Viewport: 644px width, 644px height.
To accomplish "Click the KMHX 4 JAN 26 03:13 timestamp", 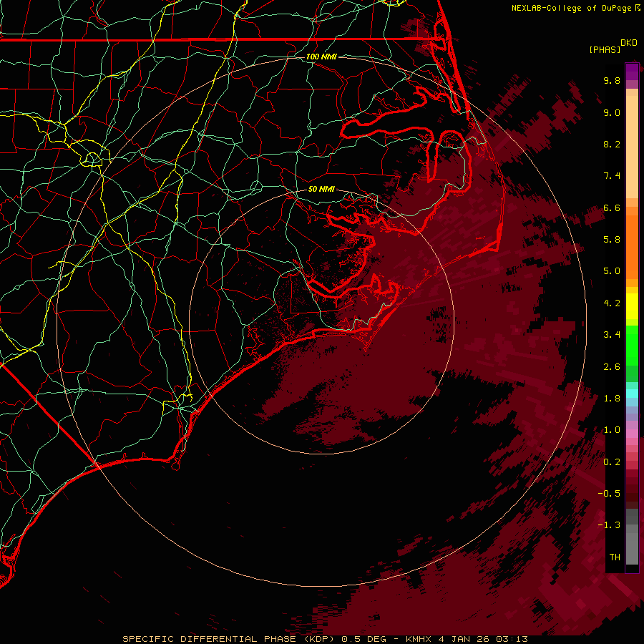I will (x=467, y=639).
